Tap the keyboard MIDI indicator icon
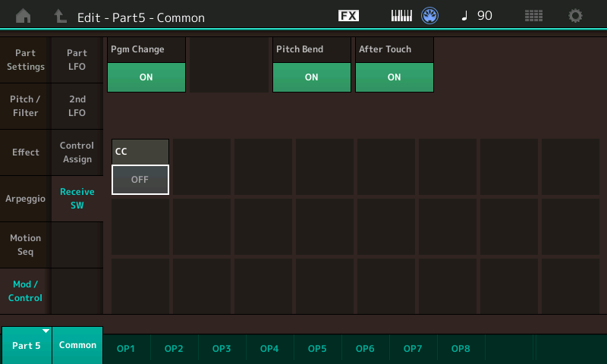The height and width of the screenshot is (364, 607). (x=401, y=16)
